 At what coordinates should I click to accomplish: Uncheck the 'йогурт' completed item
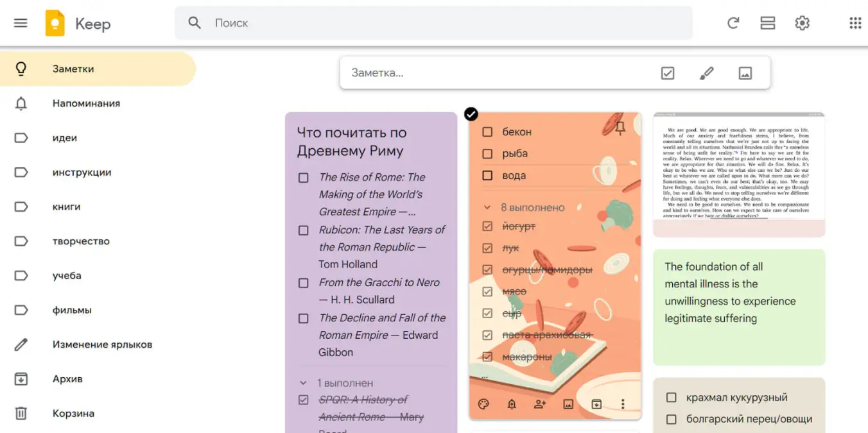click(487, 226)
